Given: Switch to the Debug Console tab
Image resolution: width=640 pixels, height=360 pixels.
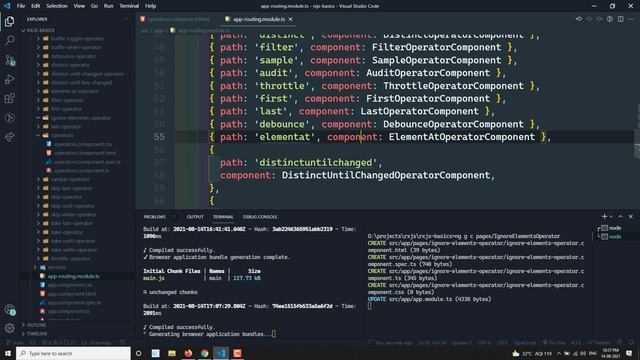Looking at the screenshot, I should [260, 217].
